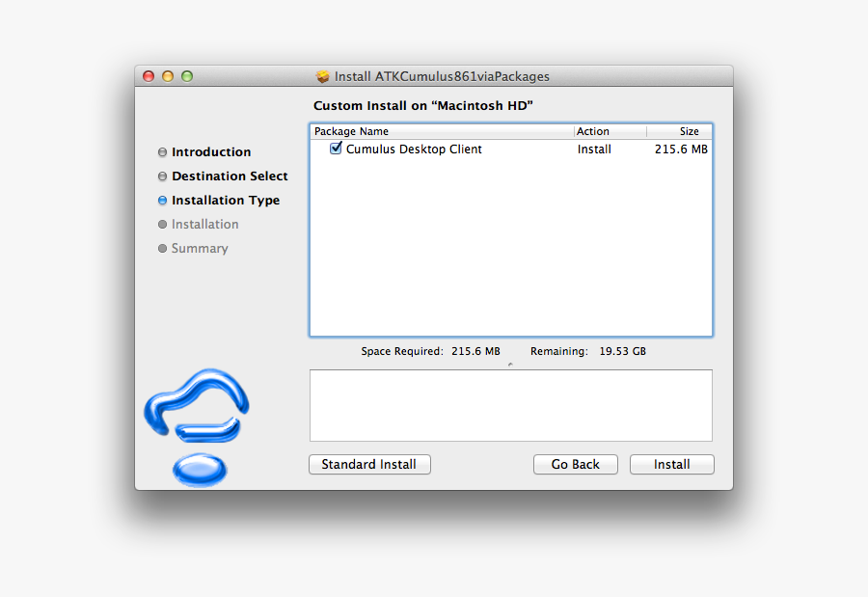This screenshot has width=868, height=597.
Task: Click the installer package icon in title bar
Action: pos(322,76)
